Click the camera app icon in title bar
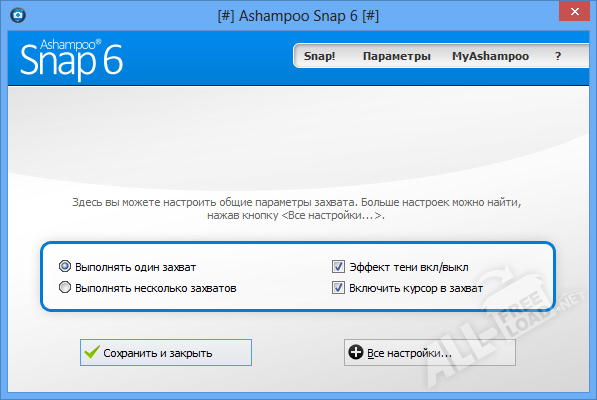The width and height of the screenshot is (597, 400). 18,16
